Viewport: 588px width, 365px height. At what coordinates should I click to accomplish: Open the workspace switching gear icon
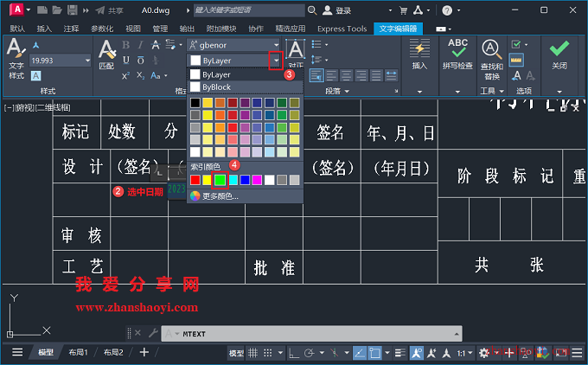(483, 352)
